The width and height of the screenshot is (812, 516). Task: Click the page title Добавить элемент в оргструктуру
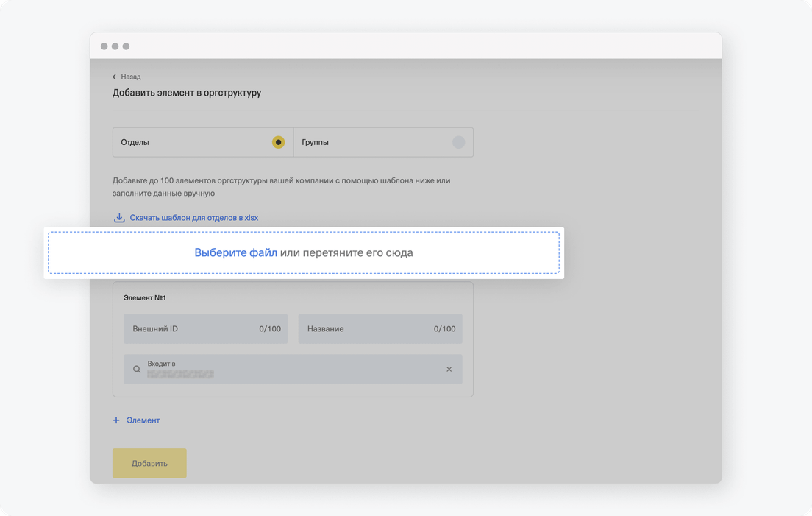(186, 93)
